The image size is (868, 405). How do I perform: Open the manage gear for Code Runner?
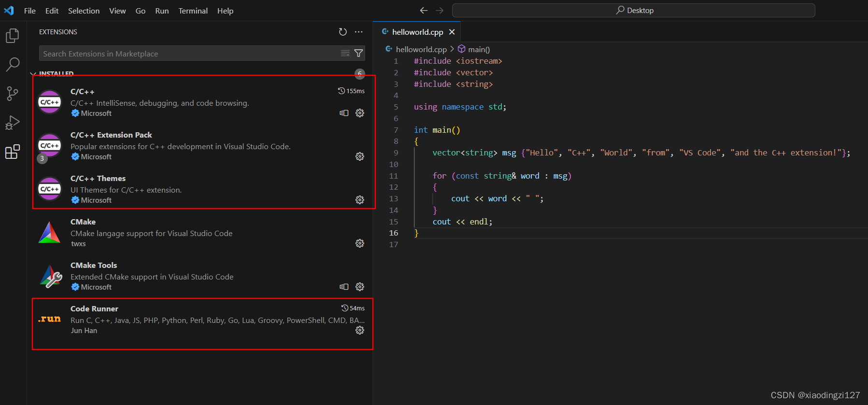pyautogui.click(x=360, y=330)
